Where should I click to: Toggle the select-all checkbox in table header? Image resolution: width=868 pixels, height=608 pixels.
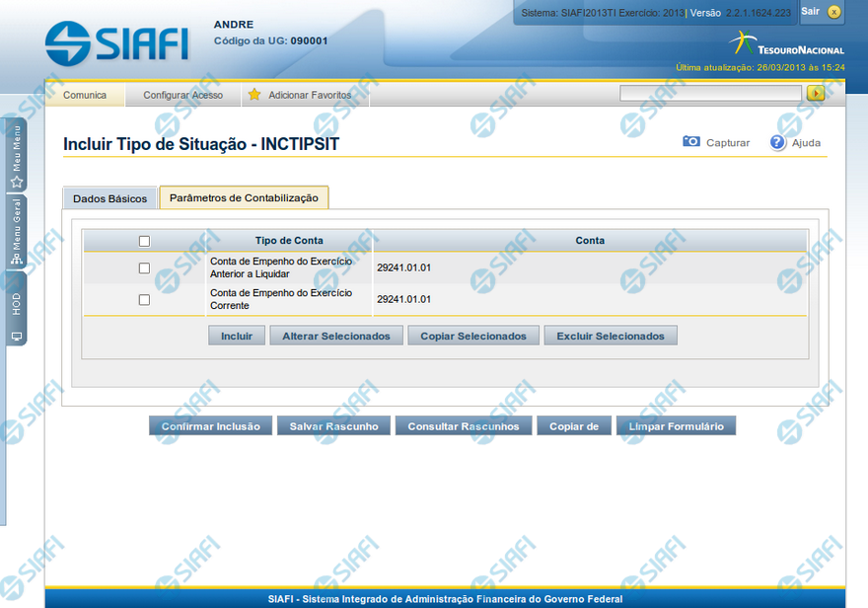pos(144,241)
